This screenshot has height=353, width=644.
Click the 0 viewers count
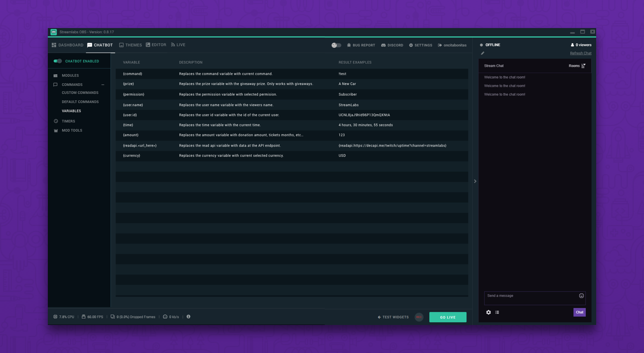[x=581, y=45]
